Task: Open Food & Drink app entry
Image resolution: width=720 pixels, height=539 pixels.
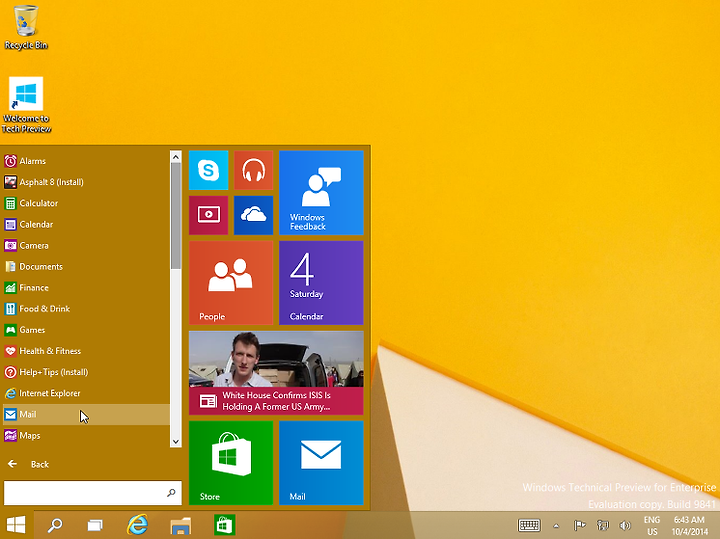Action: (x=86, y=309)
